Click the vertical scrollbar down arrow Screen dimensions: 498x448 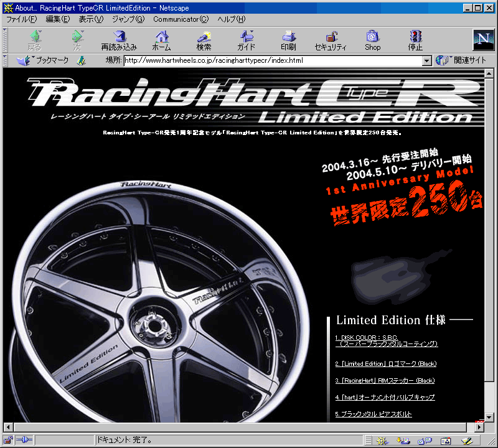(489, 418)
